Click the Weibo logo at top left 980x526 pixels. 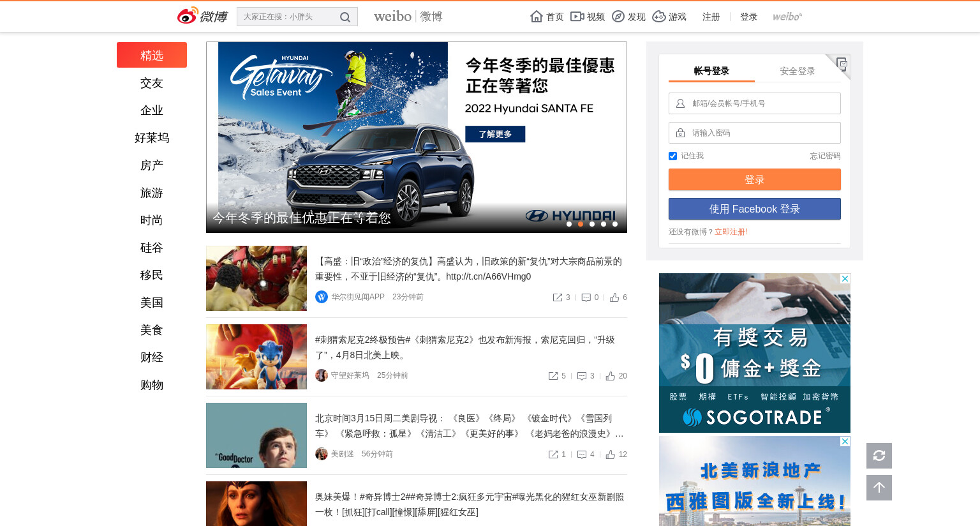202,16
